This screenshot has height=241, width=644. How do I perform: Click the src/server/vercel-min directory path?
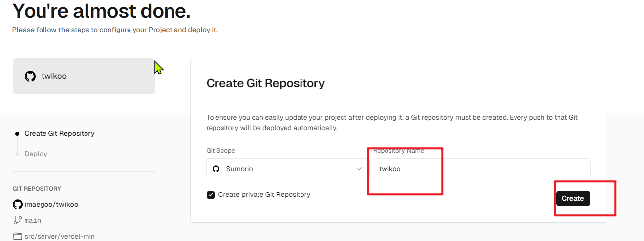coord(60,236)
